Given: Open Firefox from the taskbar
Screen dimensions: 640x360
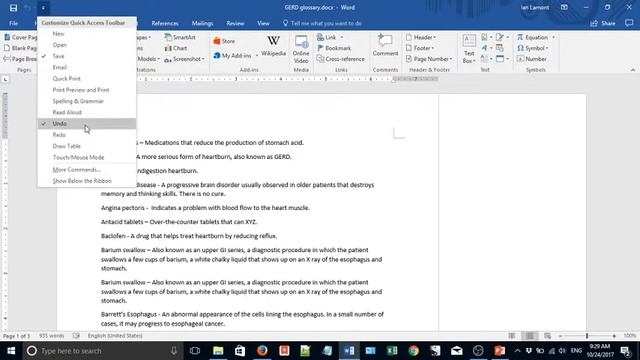Looking at the screenshot, I should click(x=262, y=351).
